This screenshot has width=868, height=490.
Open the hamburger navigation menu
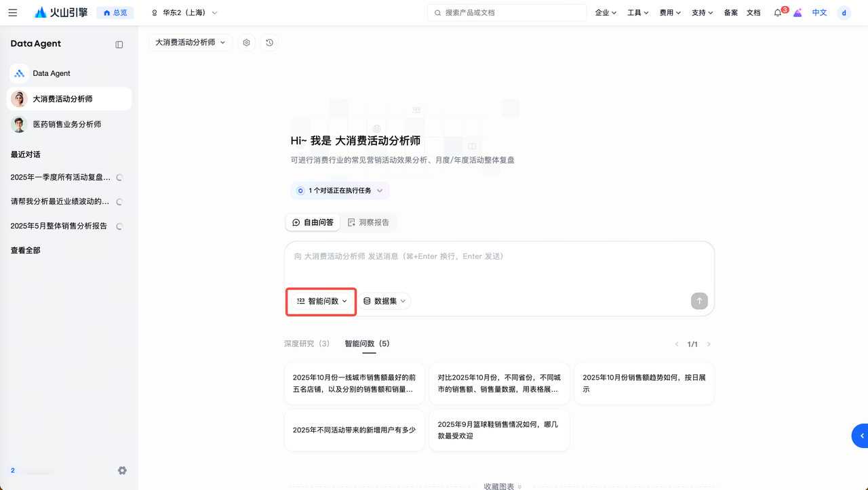[13, 13]
